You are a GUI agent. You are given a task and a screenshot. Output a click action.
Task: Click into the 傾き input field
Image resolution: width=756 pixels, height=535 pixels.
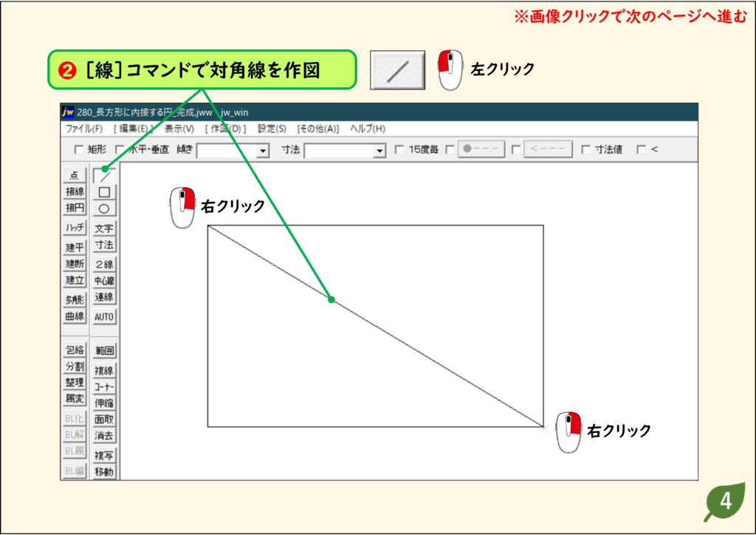[227, 151]
